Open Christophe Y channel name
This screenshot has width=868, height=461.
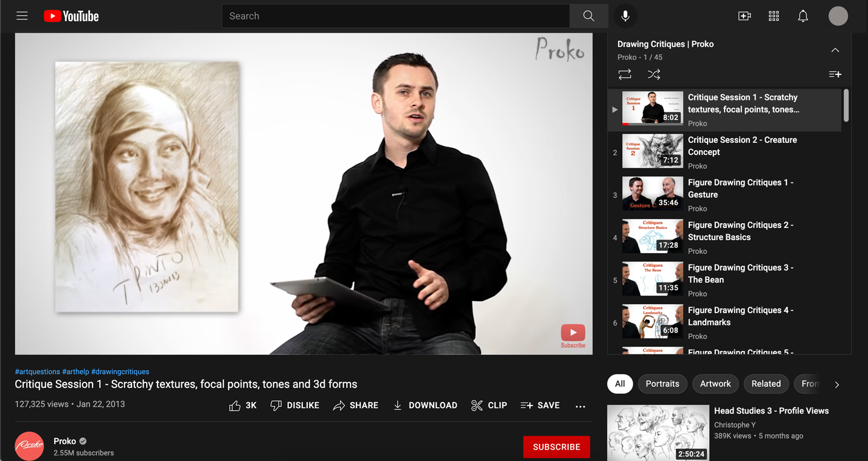coord(735,425)
